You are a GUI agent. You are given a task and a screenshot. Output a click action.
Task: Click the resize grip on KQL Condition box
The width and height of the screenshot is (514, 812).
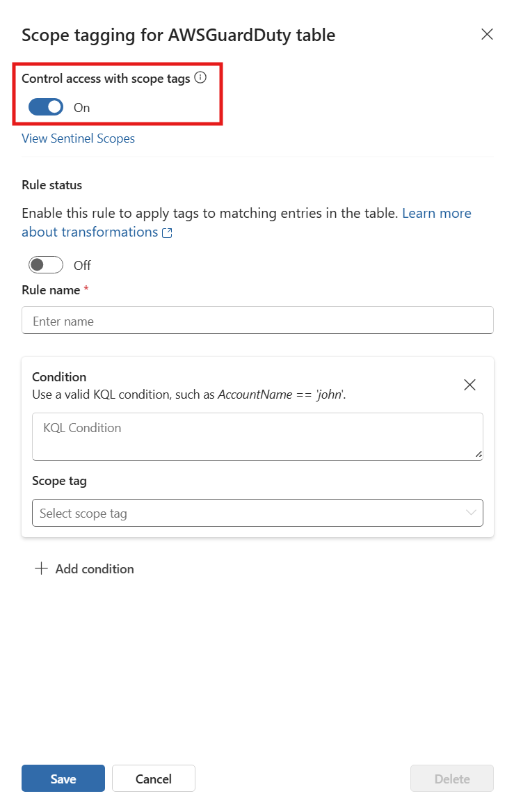tap(479, 454)
